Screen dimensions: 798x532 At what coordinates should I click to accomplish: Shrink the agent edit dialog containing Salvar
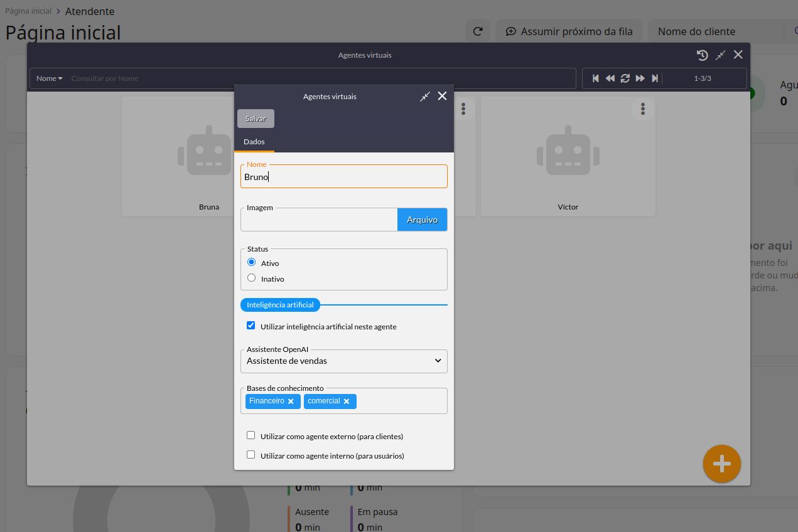click(425, 96)
